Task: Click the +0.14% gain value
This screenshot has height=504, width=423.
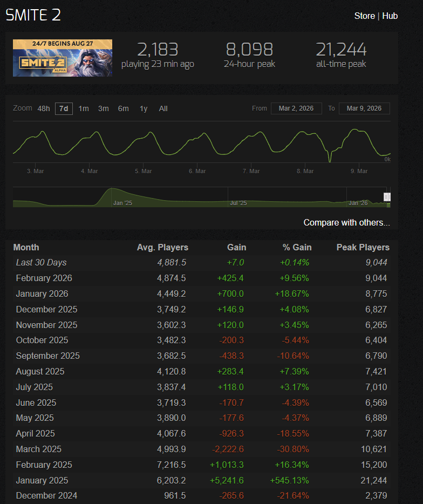Action: pyautogui.click(x=295, y=262)
